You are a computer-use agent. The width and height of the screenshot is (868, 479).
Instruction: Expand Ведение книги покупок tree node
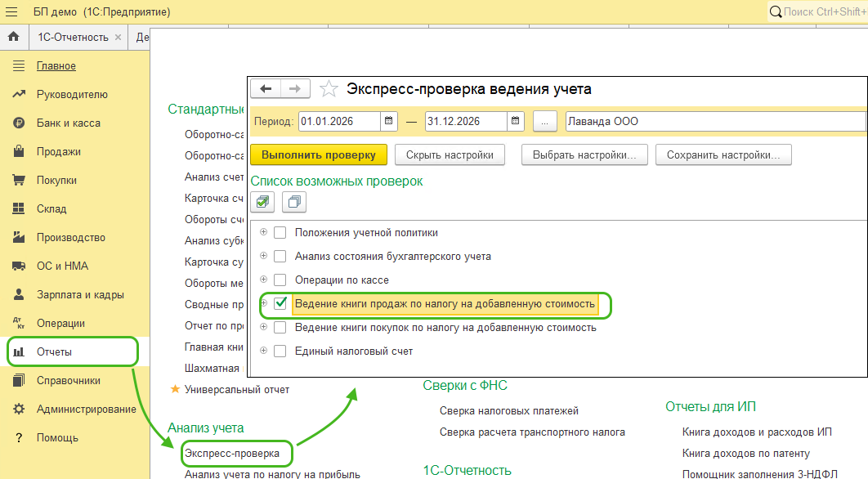click(263, 327)
